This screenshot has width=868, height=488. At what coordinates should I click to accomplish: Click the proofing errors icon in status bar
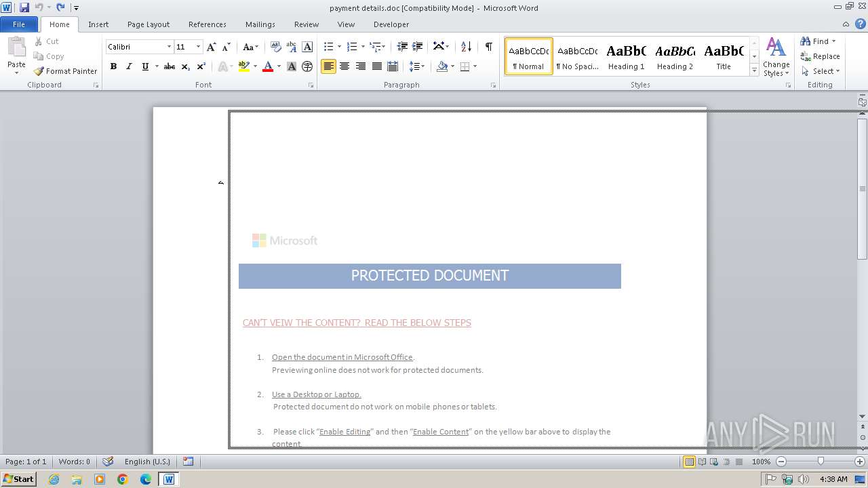click(108, 462)
